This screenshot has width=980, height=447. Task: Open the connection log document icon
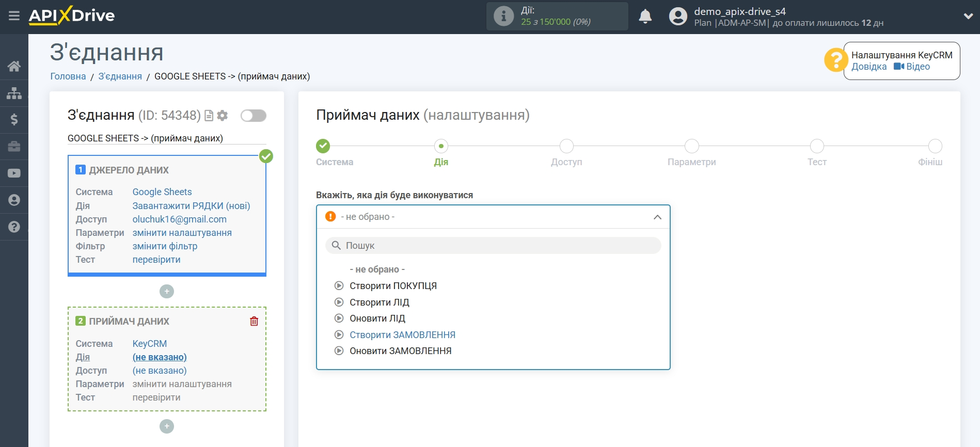[x=209, y=116]
